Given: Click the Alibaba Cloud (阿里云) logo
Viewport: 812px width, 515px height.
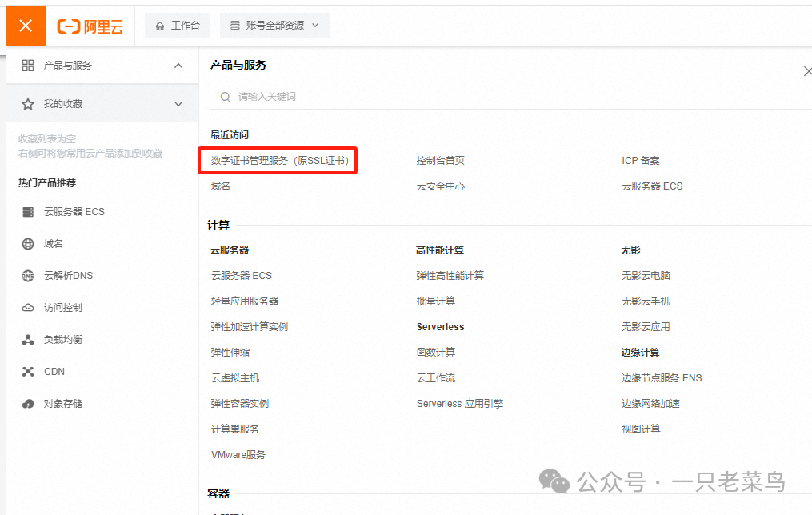Looking at the screenshot, I should [x=90, y=26].
